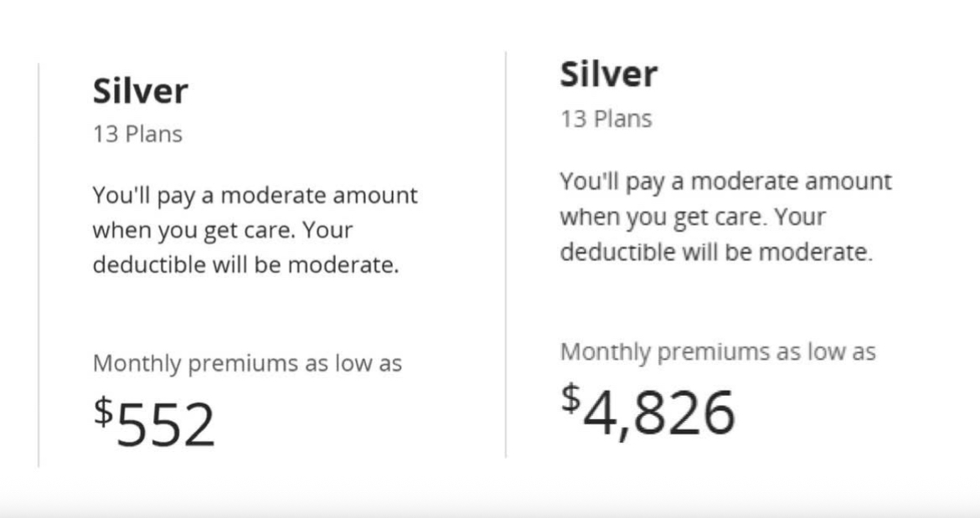
Task: Click 'deductible will be moderate.' in the $4,826 card
Action: click(715, 252)
